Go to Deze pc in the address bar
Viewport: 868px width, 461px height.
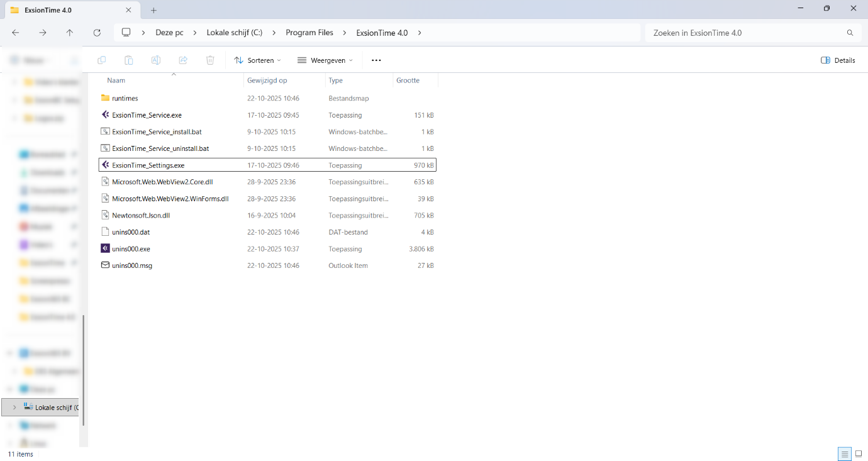169,33
